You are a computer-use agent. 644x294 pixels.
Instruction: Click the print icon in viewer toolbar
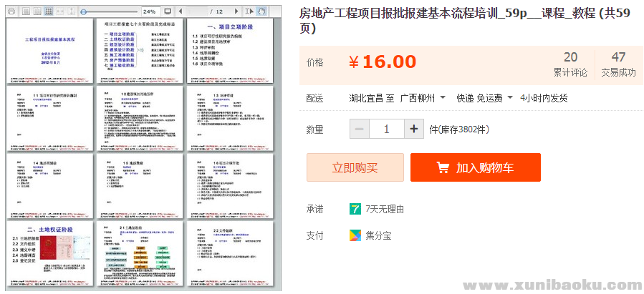(11, 12)
